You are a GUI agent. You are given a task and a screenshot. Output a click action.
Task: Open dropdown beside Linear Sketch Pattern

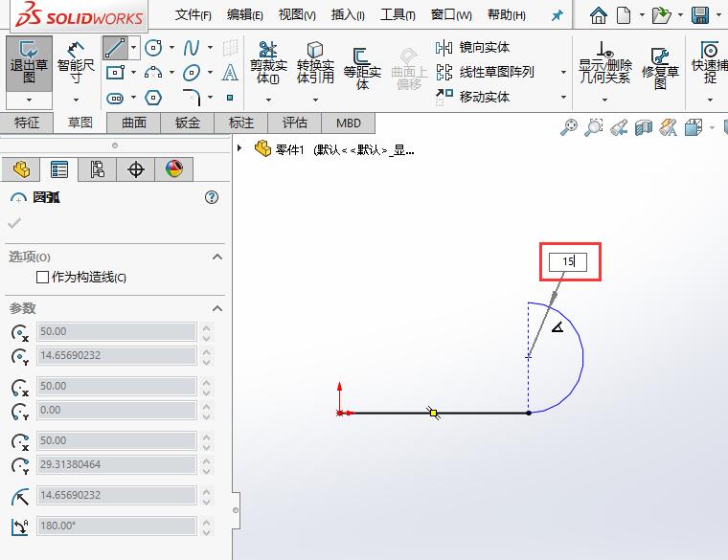pos(563,73)
